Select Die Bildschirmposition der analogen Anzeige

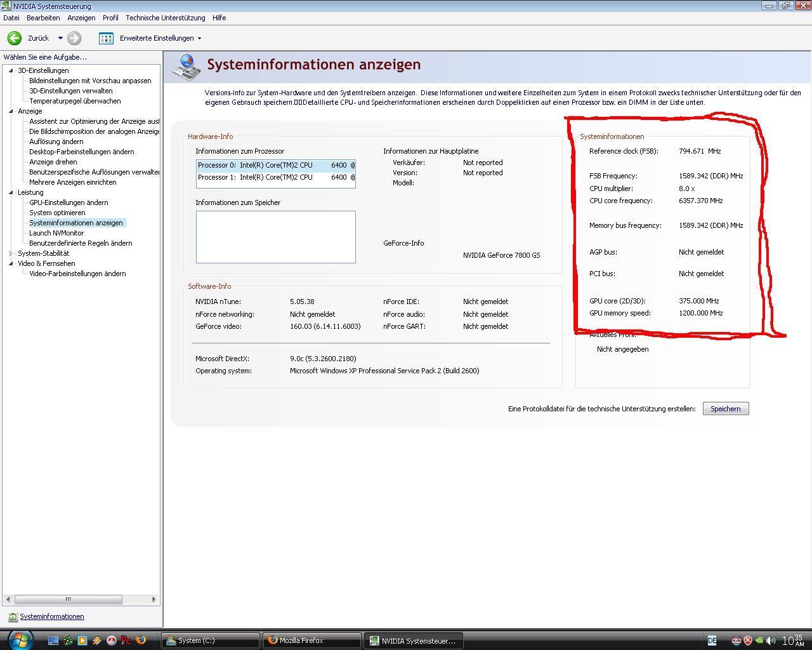click(94, 131)
